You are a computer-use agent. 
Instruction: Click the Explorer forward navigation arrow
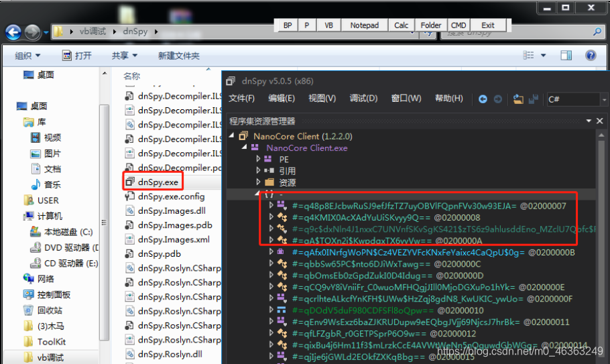pyautogui.click(x=33, y=32)
